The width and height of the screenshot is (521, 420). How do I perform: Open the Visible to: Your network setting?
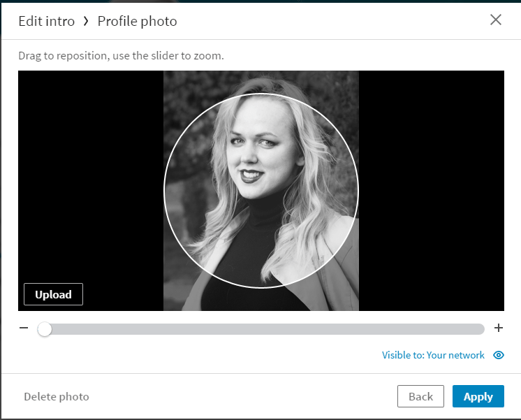[433, 355]
